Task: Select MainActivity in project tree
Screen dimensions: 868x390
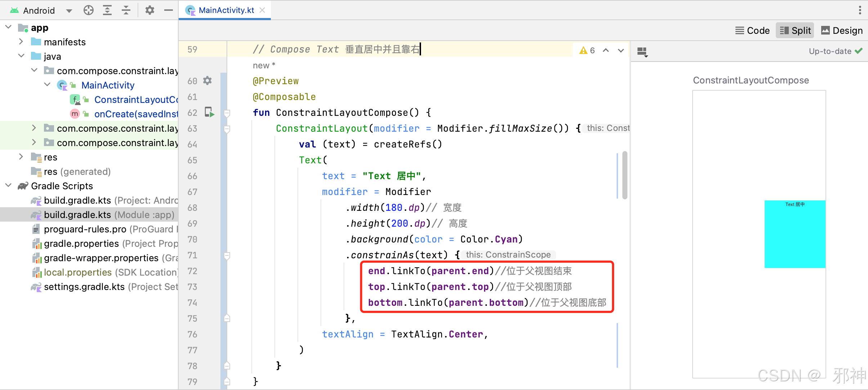Action: pos(108,85)
